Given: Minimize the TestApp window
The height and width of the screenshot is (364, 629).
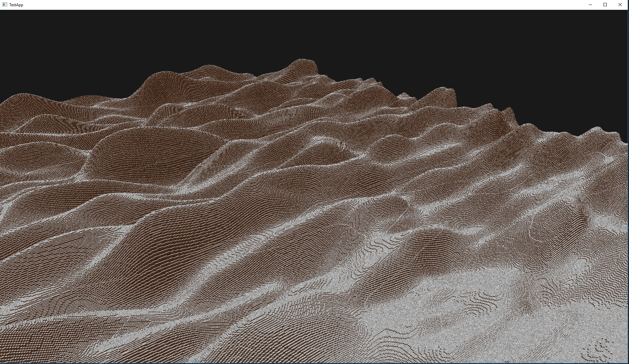Looking at the screenshot, I should tap(590, 5).
